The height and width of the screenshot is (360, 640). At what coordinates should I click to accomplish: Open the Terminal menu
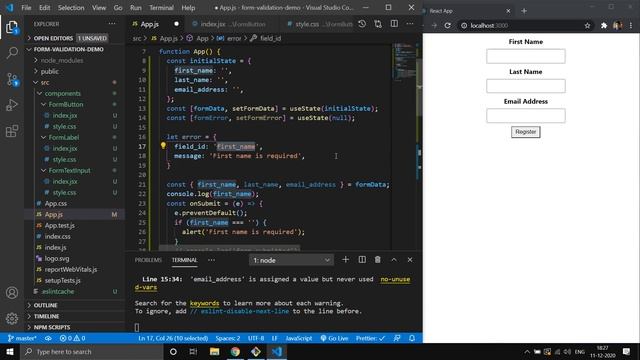click(x=161, y=8)
